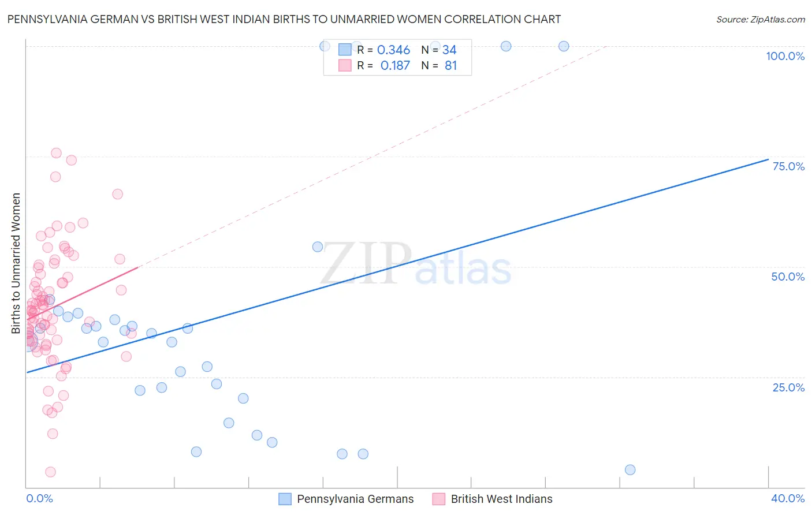The width and height of the screenshot is (812, 515).
Task: Click the blue swatch beside R = 0.346
Action: pyautogui.click(x=345, y=50)
